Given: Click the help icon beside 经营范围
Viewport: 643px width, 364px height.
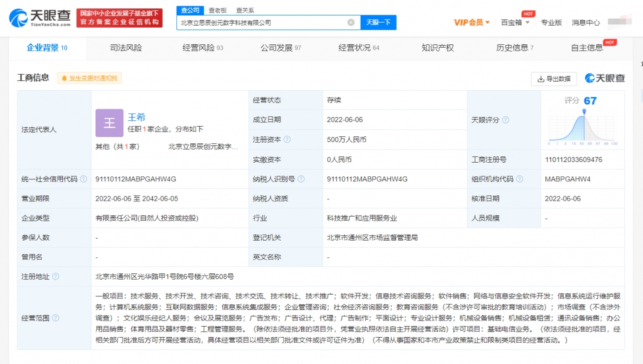Looking at the screenshot, I should click(x=55, y=318).
